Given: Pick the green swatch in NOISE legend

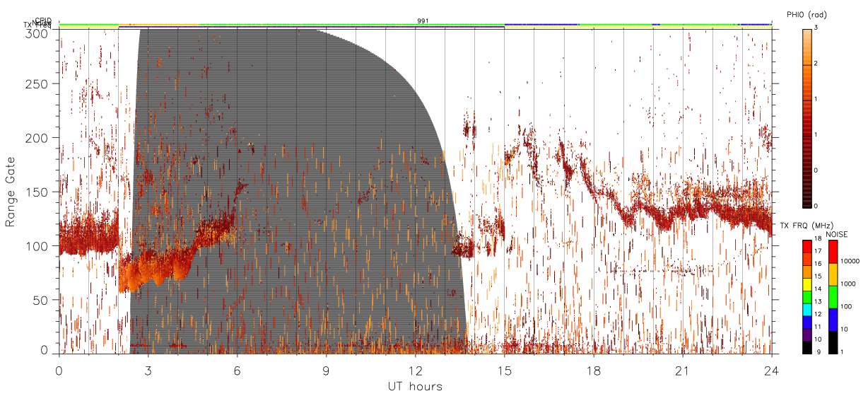Looking at the screenshot, I should 833,297.
